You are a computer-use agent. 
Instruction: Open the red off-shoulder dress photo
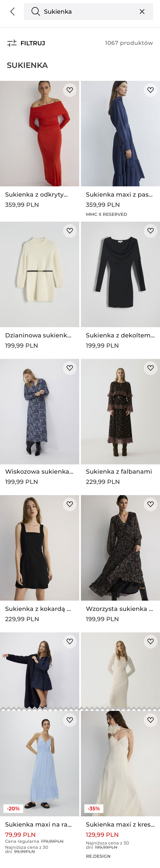pos(39,135)
